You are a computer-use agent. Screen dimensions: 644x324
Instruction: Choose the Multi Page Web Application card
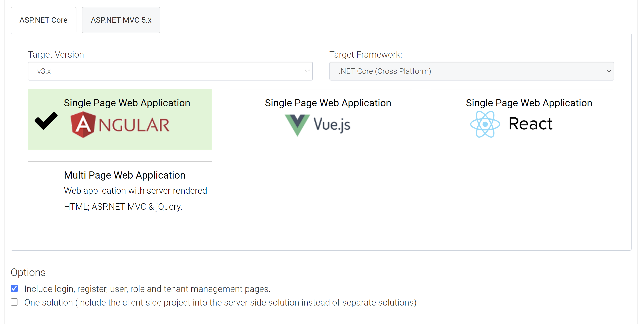(120, 192)
